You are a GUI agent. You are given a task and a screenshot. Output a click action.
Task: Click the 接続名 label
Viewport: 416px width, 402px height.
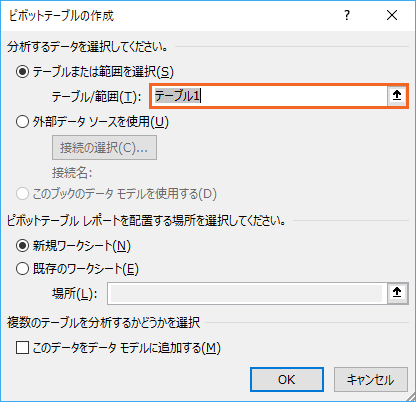pos(72,173)
